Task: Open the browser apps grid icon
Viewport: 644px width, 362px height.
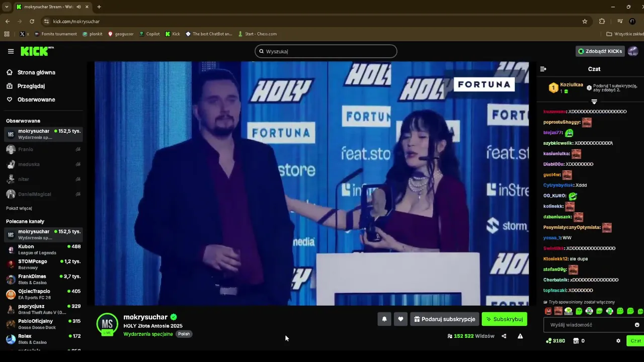Action: click(7, 34)
